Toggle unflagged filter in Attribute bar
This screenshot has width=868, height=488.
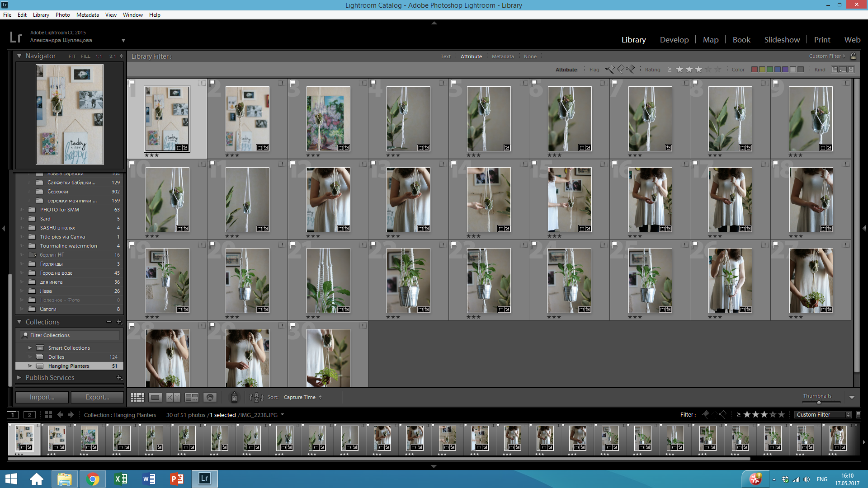pyautogui.click(x=620, y=70)
